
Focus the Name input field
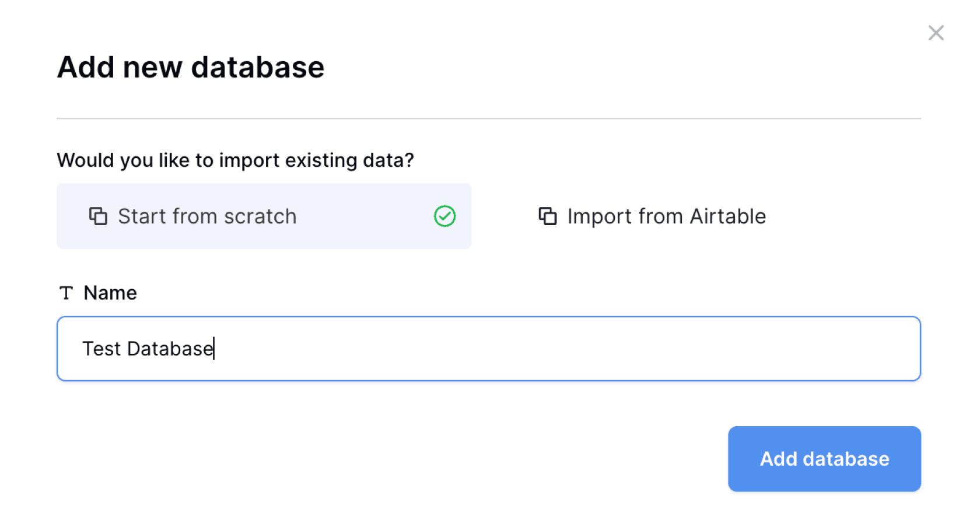[x=488, y=349]
